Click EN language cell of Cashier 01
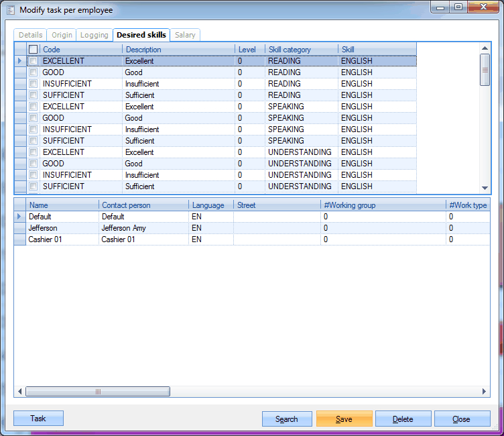This screenshot has height=436, width=504. [x=211, y=239]
